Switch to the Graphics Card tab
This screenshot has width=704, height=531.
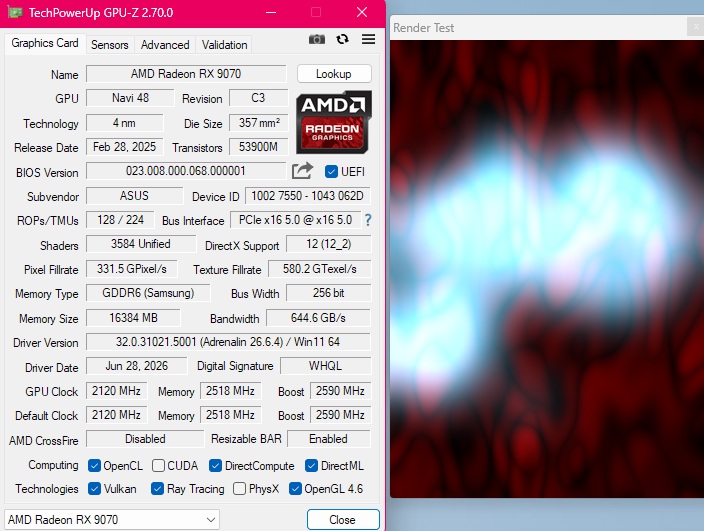pos(45,43)
